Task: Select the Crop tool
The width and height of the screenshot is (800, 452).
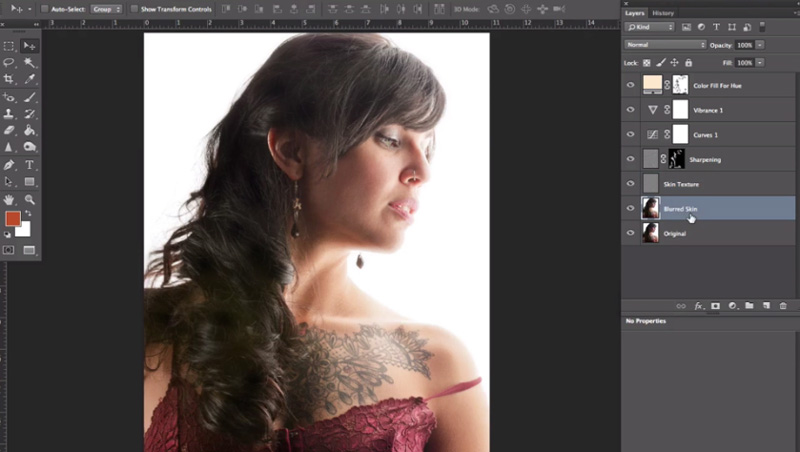Action: [x=9, y=78]
